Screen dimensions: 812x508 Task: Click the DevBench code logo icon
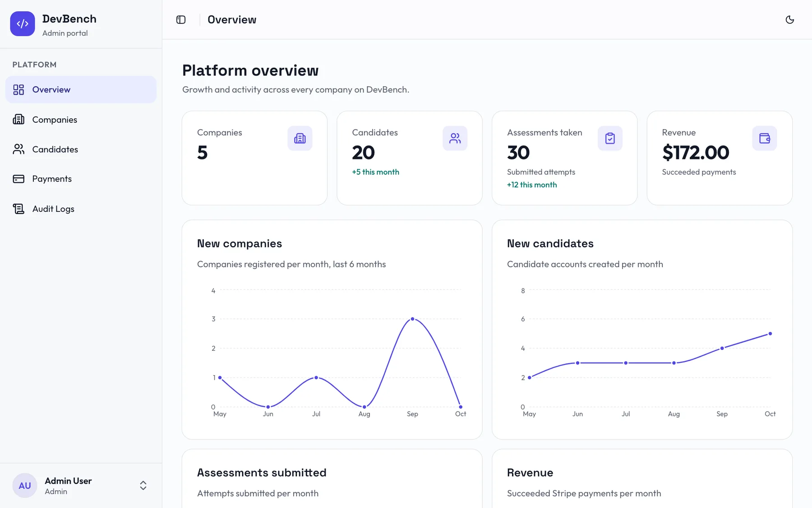[23, 24]
